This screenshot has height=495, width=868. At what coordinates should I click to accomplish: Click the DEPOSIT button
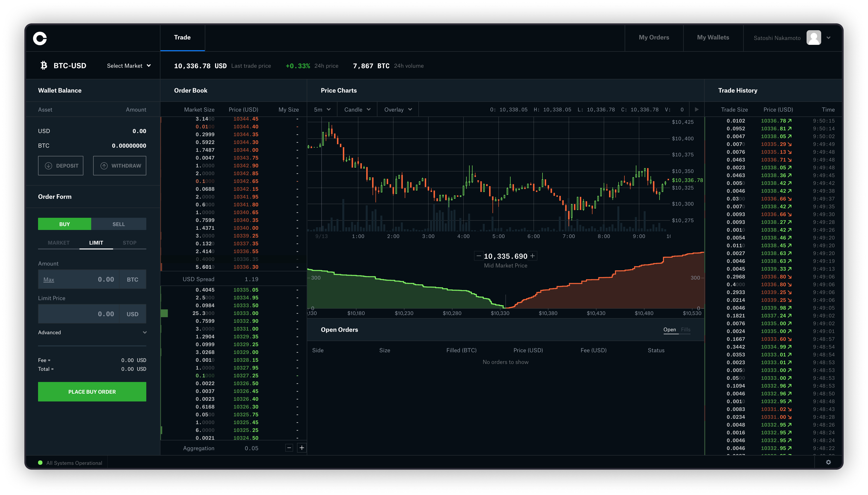(61, 166)
